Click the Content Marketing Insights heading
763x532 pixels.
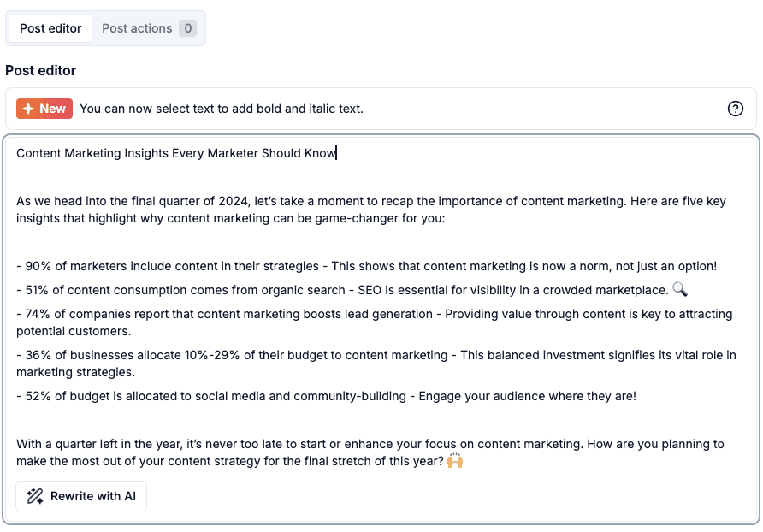coord(174,153)
